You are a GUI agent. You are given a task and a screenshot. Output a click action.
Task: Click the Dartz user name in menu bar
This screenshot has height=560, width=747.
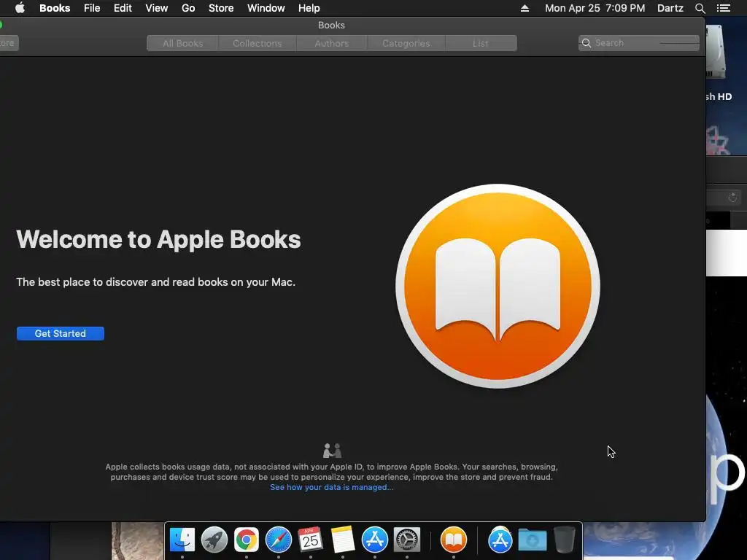click(670, 8)
